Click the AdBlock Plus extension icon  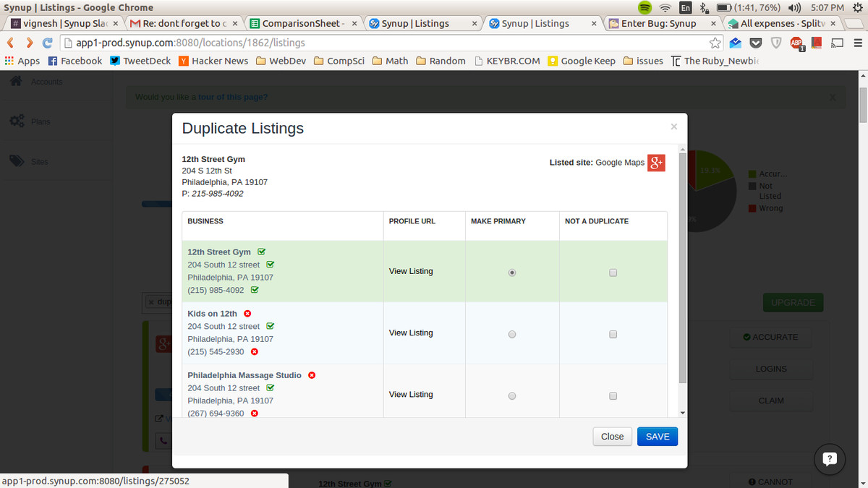coord(796,43)
